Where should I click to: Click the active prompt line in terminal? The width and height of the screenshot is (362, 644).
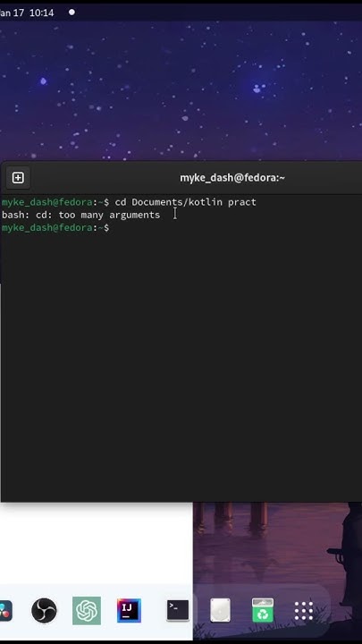pyautogui.click(x=181, y=227)
